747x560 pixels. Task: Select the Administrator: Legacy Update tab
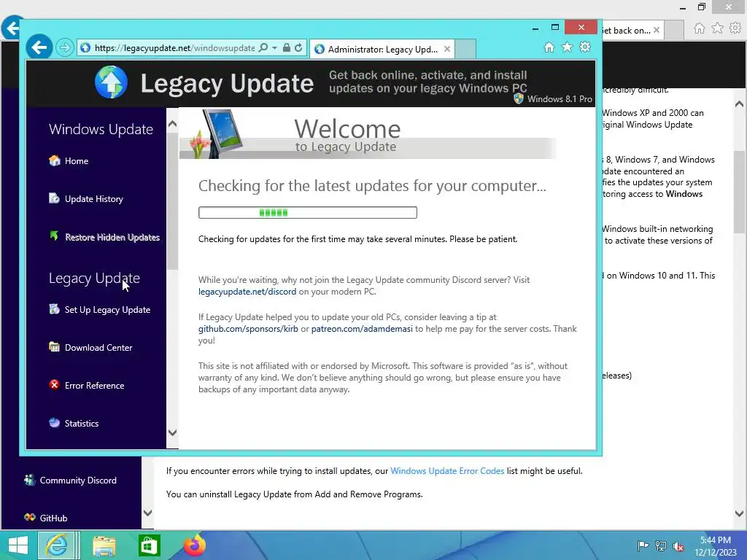pyautogui.click(x=382, y=49)
